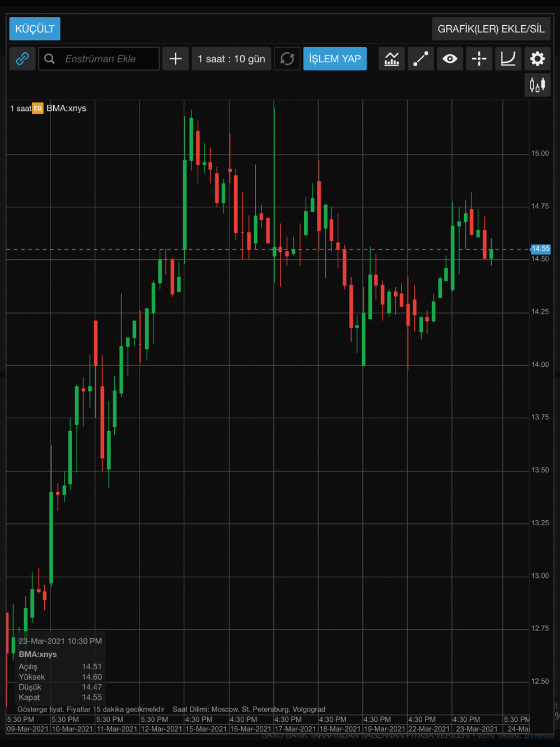
Task: Open chart settings gear icon
Action: pyautogui.click(x=538, y=59)
